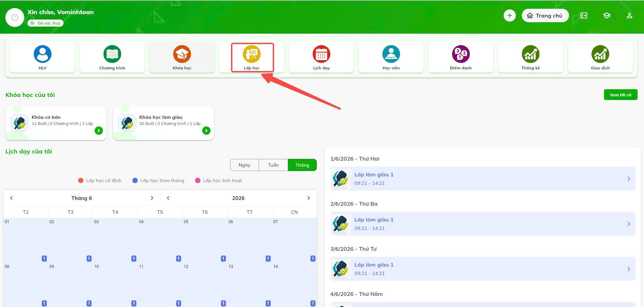Click class thumbnail for 1/6/2026 session

pos(340,178)
